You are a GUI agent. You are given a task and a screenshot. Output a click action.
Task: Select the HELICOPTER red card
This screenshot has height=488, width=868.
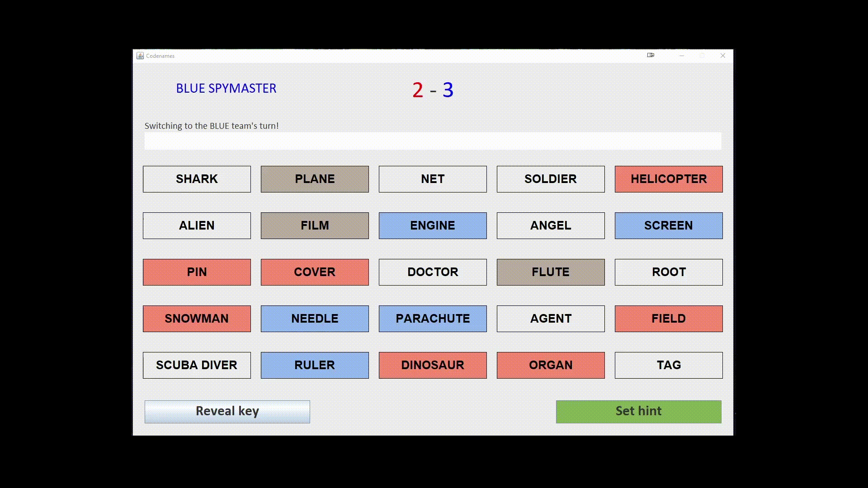[x=668, y=179]
